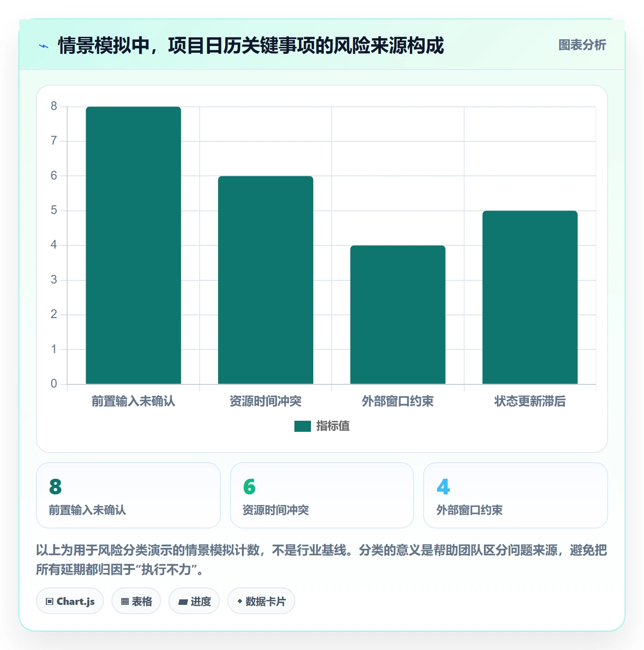Toggle the 指标值 legend color swatch
The image size is (644, 650).
point(303,426)
